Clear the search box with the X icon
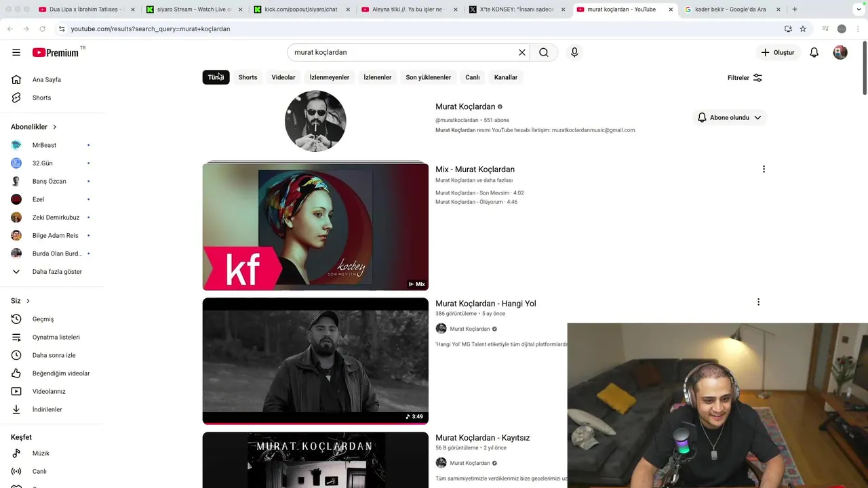This screenshot has height=488, width=868. (x=522, y=52)
